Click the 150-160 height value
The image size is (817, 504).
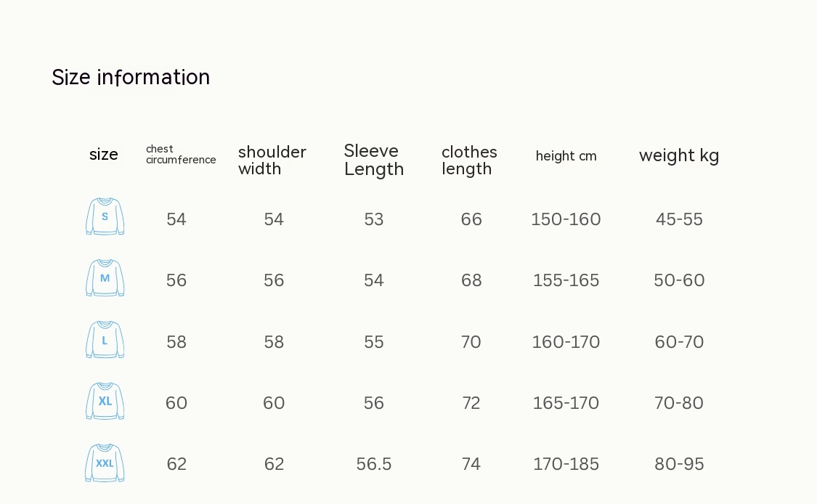(x=566, y=219)
